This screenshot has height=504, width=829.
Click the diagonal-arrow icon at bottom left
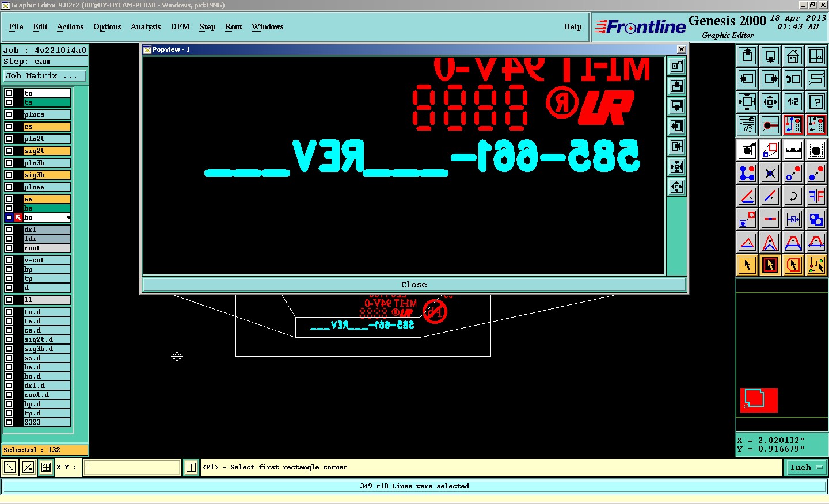pyautogui.click(x=9, y=467)
